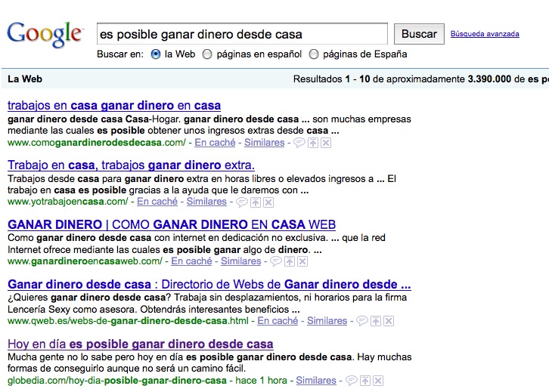Click the Google logo
549x392 pixels.
coord(45,34)
